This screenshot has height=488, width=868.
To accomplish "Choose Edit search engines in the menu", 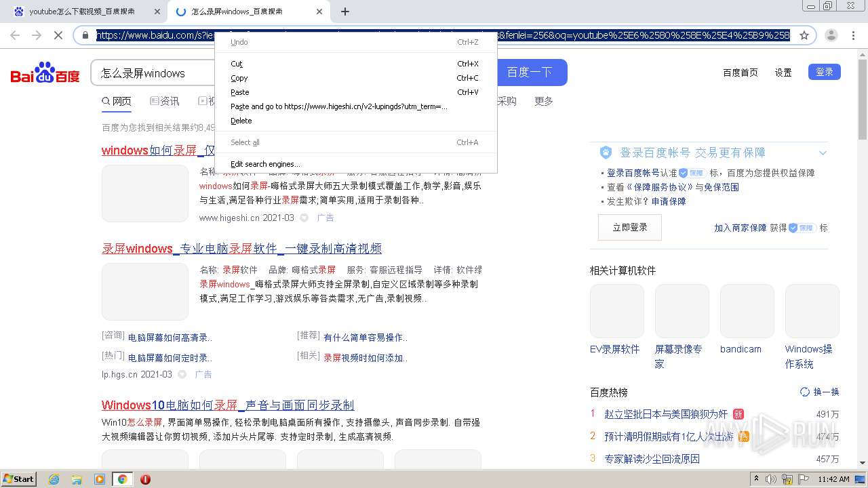I will pyautogui.click(x=356, y=164).
